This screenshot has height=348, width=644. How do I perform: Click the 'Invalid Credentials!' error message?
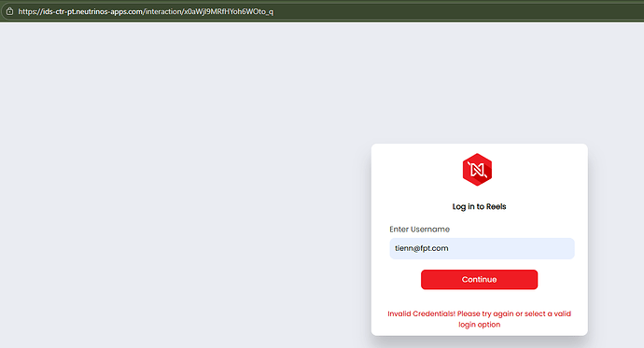click(480, 319)
